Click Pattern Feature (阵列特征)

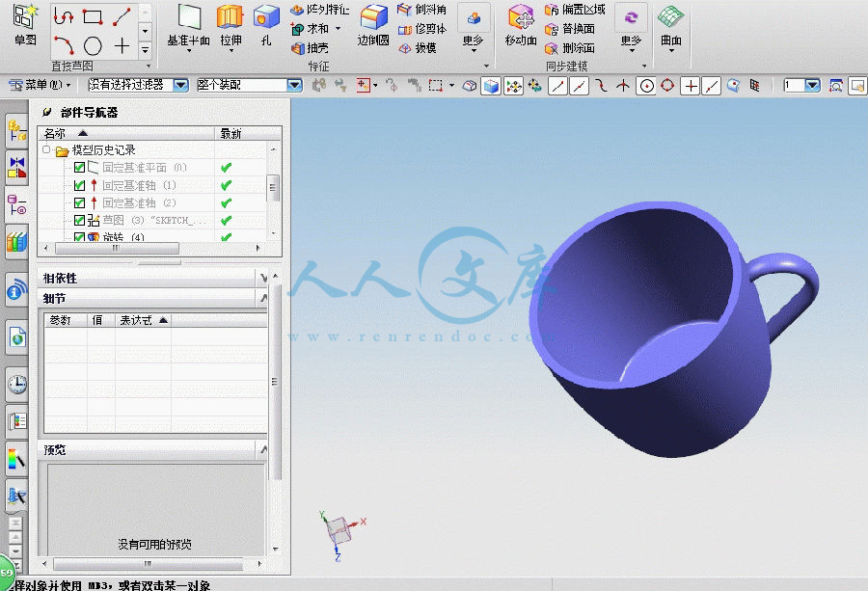coord(320,10)
